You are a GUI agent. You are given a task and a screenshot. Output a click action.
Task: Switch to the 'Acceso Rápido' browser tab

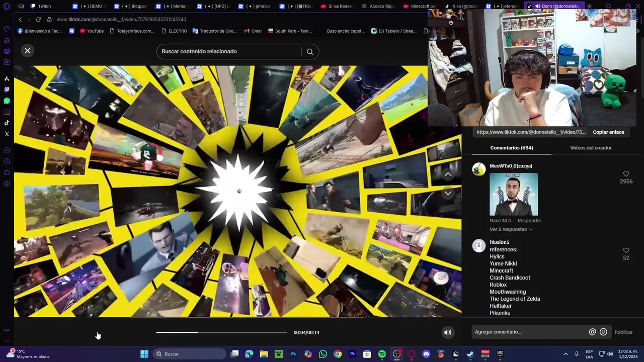378,6
